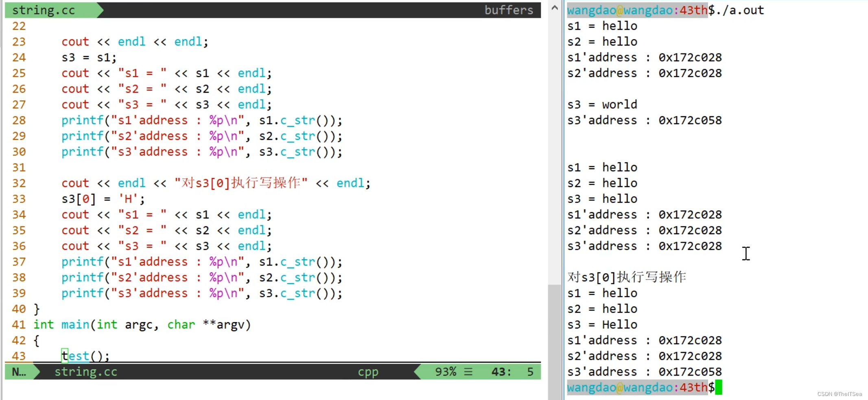The image size is (868, 400).
Task: Click the 'cout << endl << endl;' line
Action: 135,42
